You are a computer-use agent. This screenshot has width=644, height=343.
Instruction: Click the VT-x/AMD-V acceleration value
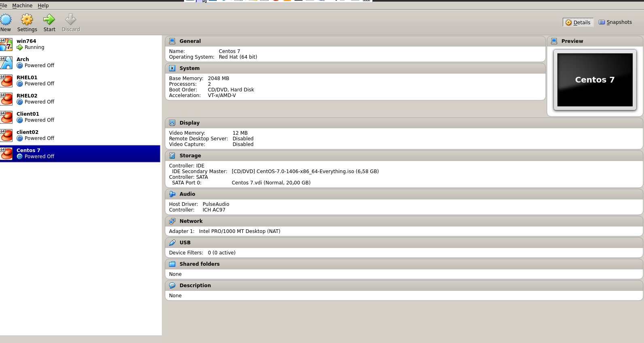pyautogui.click(x=222, y=95)
